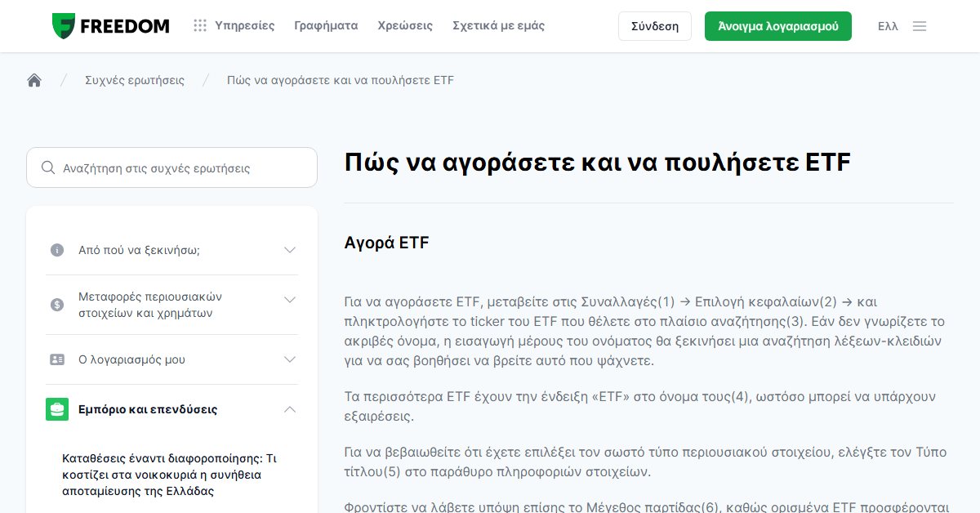Select the Μεταφορές περιουσιακών στοιχείων και χρημάτων label
The width and height of the screenshot is (980, 513).
pos(150,305)
